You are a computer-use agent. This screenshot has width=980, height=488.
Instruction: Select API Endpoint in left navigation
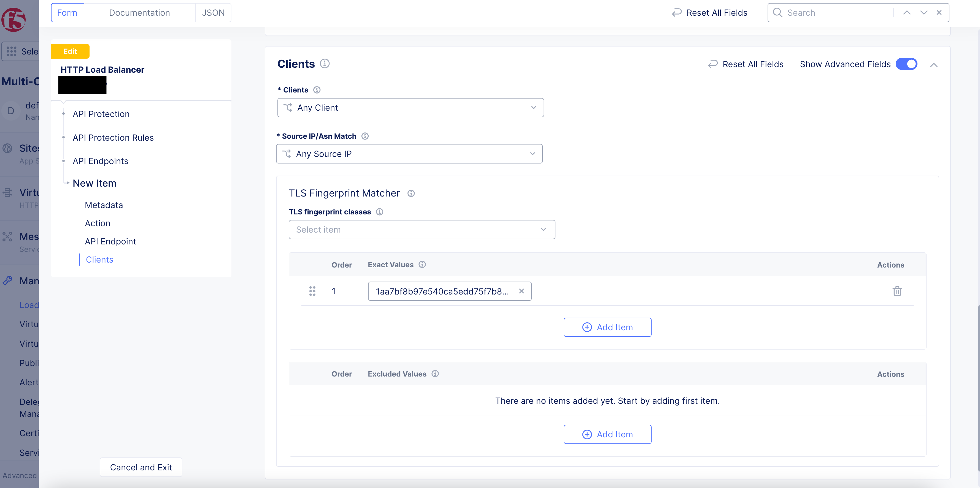(110, 241)
